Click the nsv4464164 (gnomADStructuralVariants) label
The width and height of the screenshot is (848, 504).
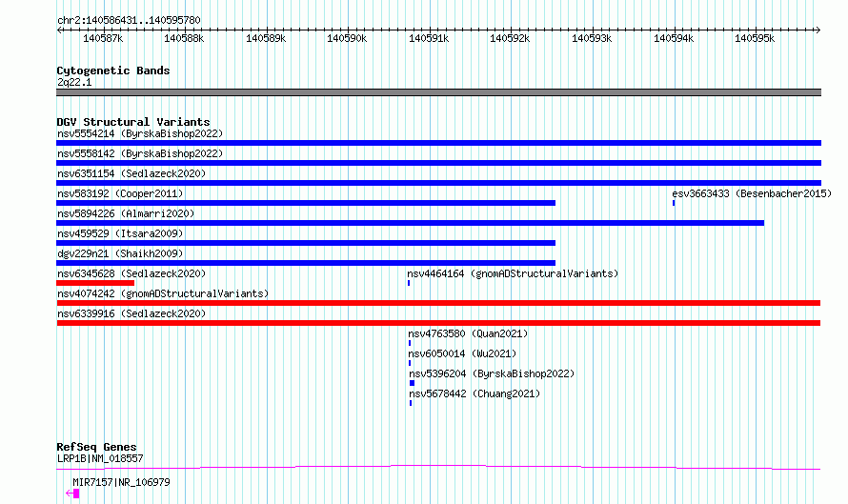(x=513, y=273)
